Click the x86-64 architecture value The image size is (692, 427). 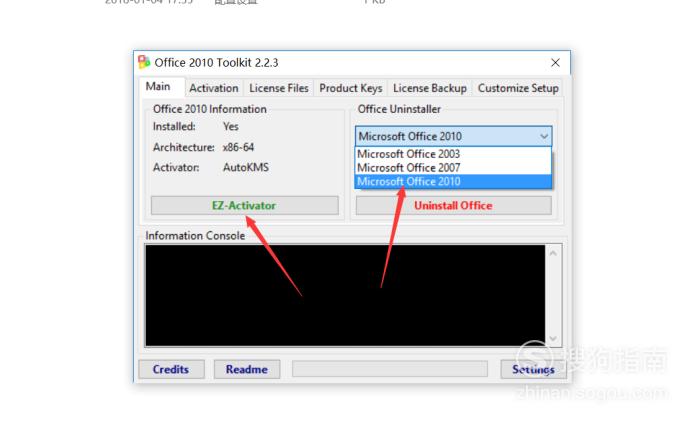(x=238, y=147)
